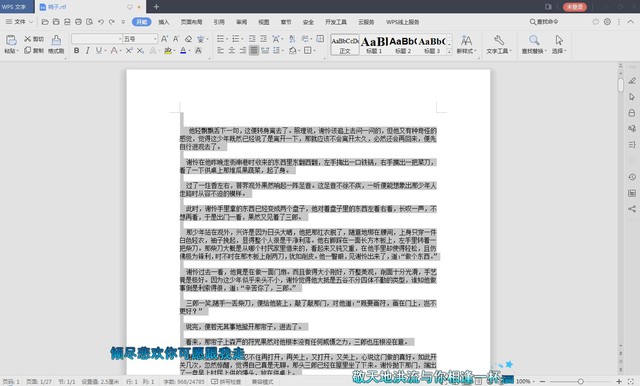Click the Clear formatting eraser icon
Viewport: 640px width, 386px height.
pos(188,39)
